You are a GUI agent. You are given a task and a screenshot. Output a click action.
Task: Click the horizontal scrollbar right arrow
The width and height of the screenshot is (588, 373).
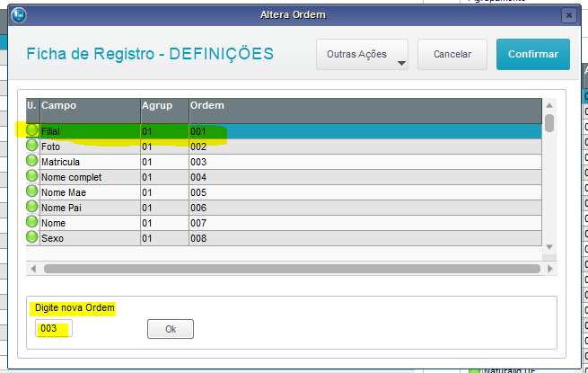pos(550,269)
